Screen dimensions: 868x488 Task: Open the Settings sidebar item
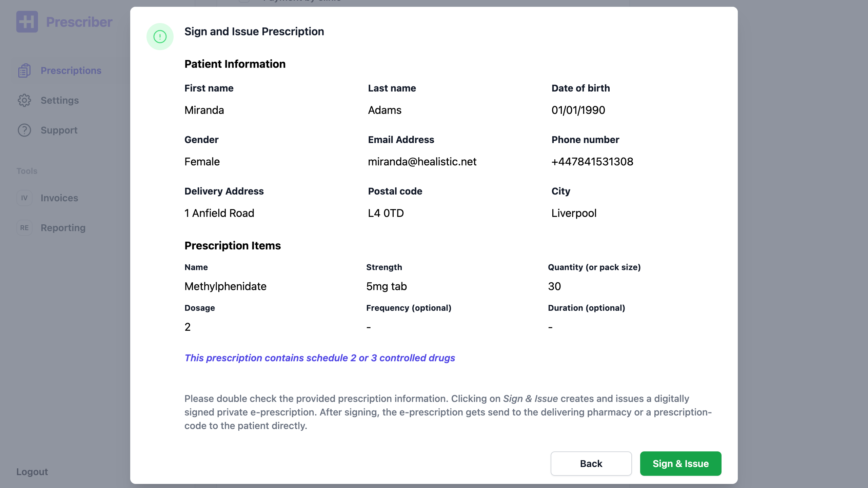coord(60,100)
